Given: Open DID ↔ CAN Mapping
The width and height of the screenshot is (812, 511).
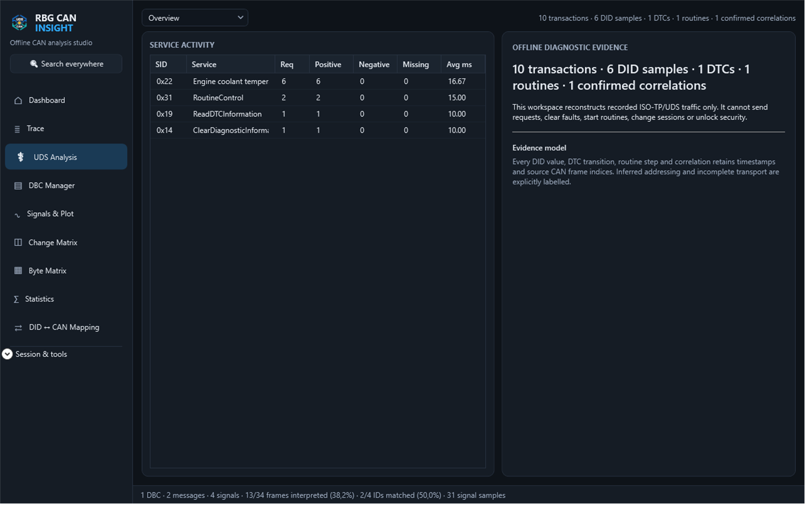Looking at the screenshot, I should pyautogui.click(x=66, y=328).
